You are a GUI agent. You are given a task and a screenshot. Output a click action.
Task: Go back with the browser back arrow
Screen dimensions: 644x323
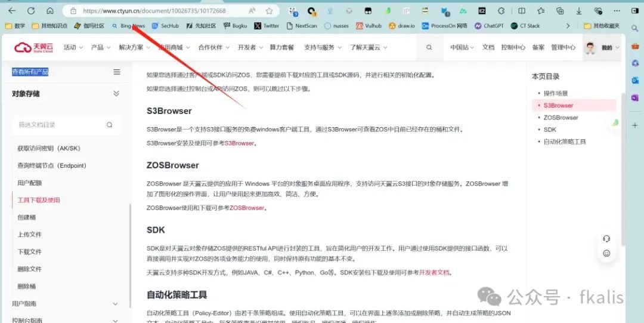tap(12, 11)
